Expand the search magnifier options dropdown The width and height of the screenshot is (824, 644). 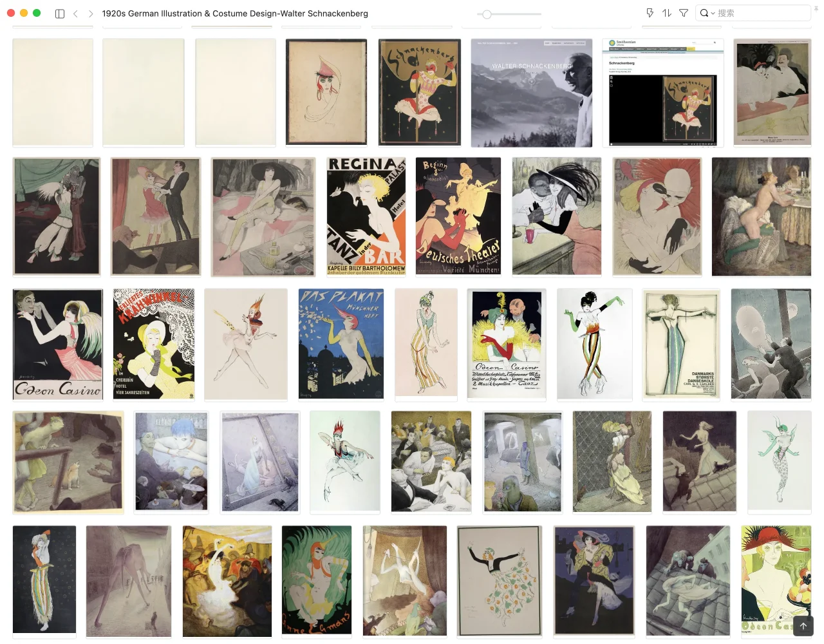click(707, 13)
